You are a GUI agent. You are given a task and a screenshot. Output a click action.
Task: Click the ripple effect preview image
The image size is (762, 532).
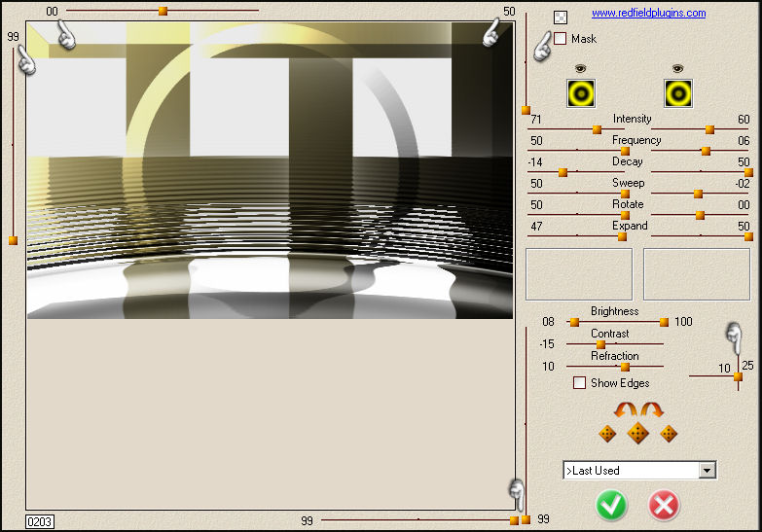pos(271,170)
